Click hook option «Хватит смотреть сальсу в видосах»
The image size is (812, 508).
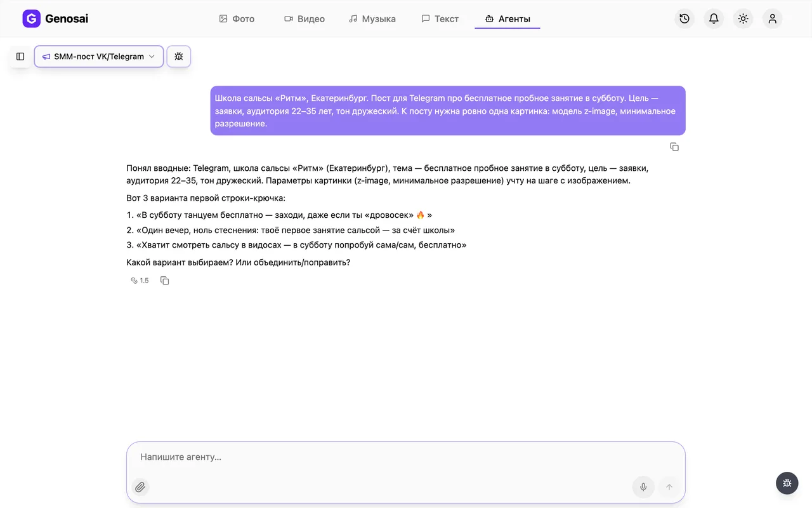tap(301, 245)
